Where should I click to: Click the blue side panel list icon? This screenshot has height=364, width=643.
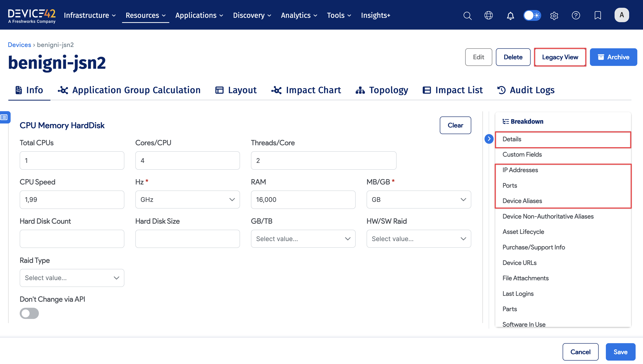4,117
